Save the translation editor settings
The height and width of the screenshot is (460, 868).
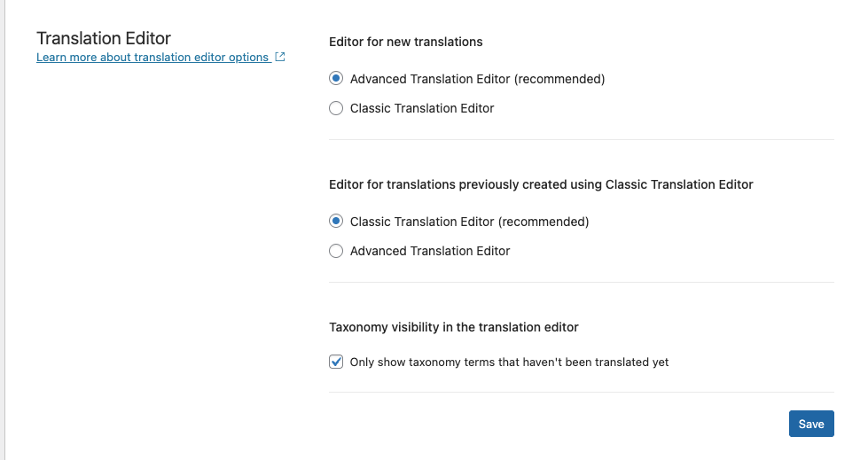pyautogui.click(x=811, y=424)
